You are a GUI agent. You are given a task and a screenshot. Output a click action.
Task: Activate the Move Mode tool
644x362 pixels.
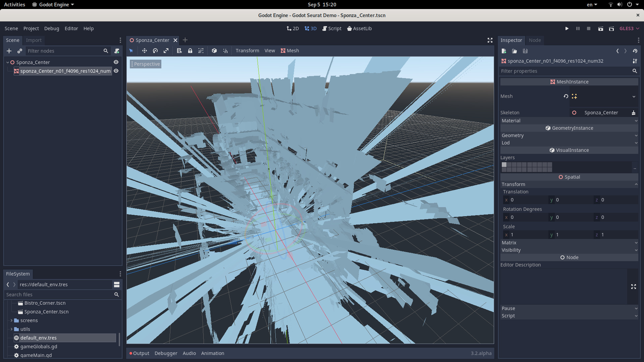pyautogui.click(x=145, y=51)
